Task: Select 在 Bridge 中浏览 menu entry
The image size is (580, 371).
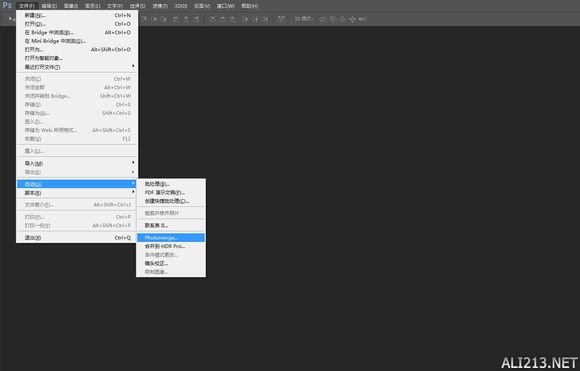Action: (x=77, y=33)
